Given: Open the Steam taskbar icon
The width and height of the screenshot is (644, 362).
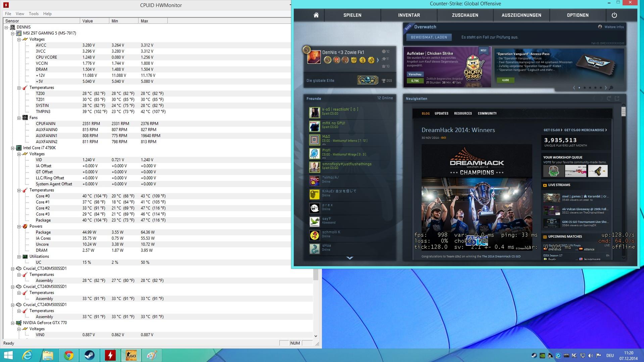Looking at the screenshot, I should coord(89,355).
